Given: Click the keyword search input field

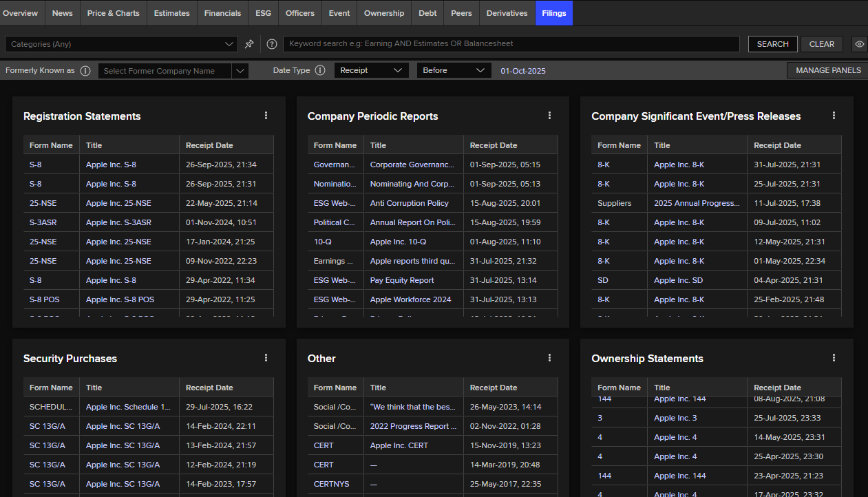Looking at the screenshot, I should point(511,44).
